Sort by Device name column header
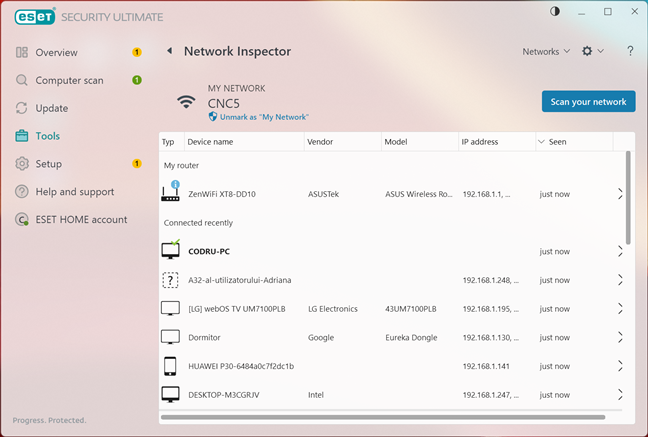The image size is (648, 437). [244, 142]
